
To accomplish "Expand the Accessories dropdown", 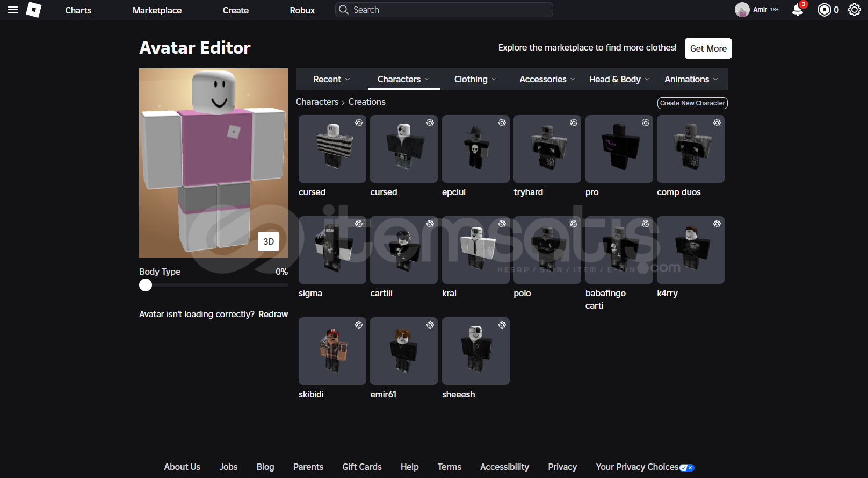I will (547, 79).
